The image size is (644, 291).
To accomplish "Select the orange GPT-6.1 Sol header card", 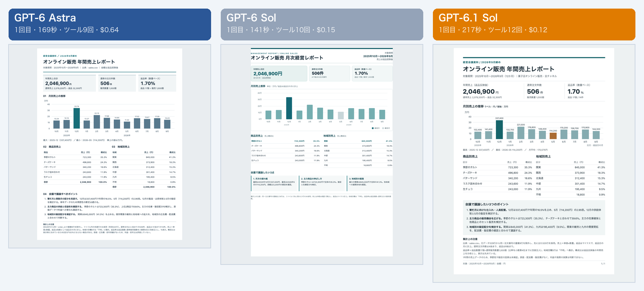I will (534, 24).
